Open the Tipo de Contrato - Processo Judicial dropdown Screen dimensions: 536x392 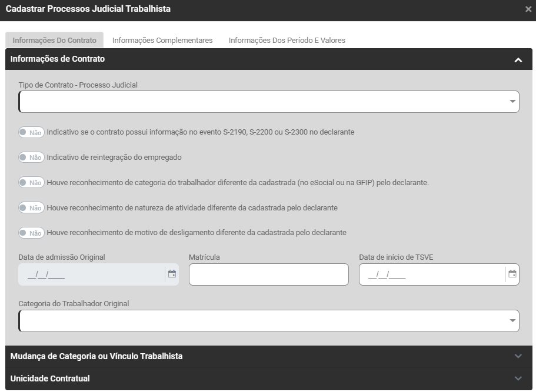click(269, 102)
